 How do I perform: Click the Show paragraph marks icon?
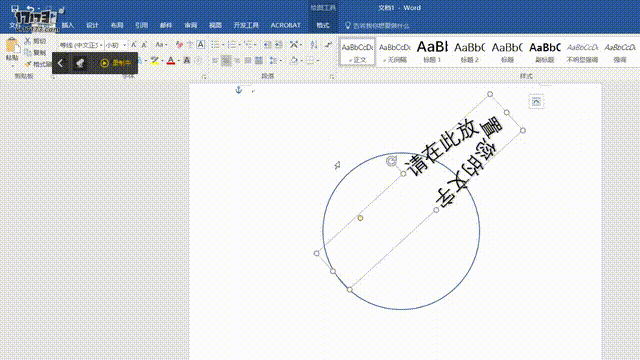click(x=328, y=44)
